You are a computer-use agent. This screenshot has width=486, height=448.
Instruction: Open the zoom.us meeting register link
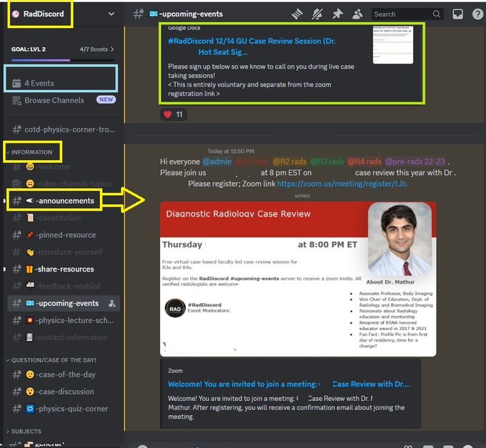[342, 184]
